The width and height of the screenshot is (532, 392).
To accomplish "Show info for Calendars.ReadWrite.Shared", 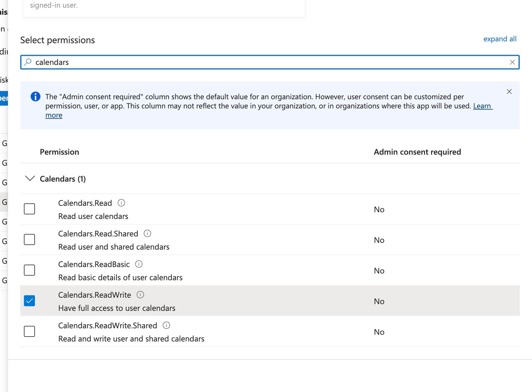I will click(x=166, y=325).
